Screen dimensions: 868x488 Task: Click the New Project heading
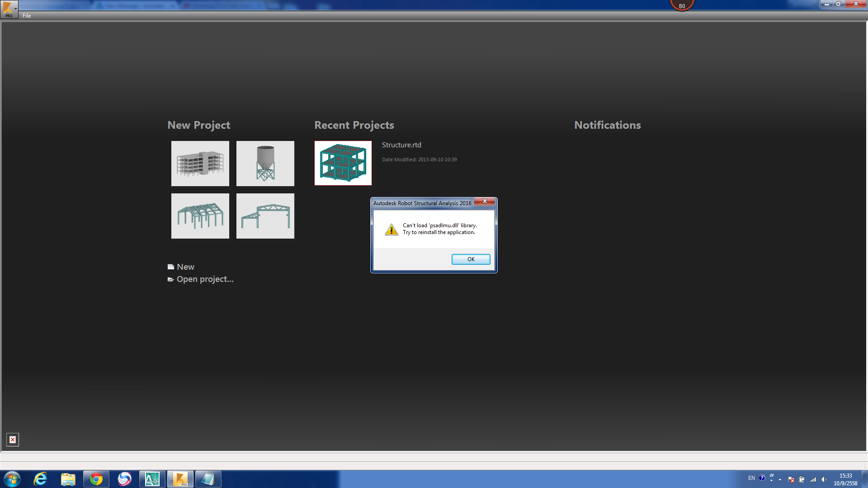tap(198, 125)
